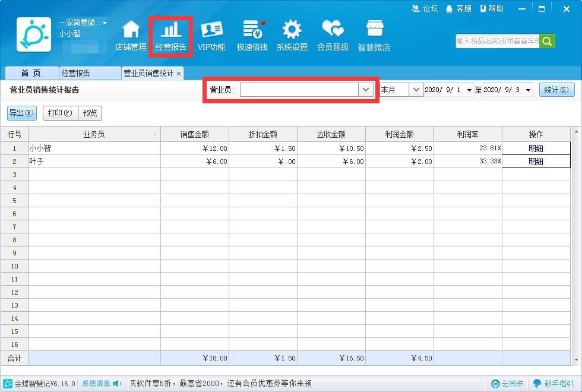Click ¥12.00 sales amount cell
The width and height of the screenshot is (582, 392).
point(195,148)
